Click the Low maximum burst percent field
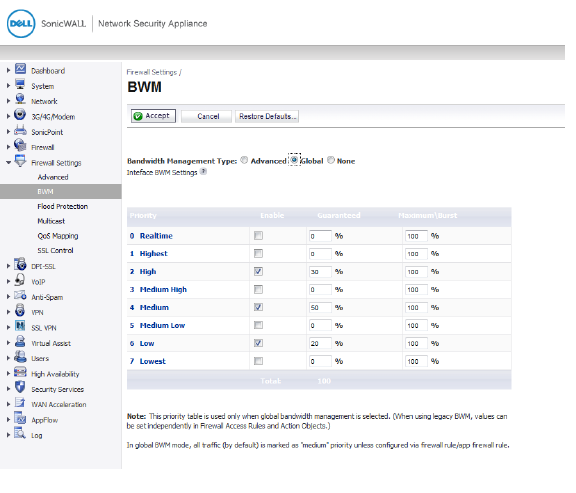576x493 pixels. click(416, 343)
